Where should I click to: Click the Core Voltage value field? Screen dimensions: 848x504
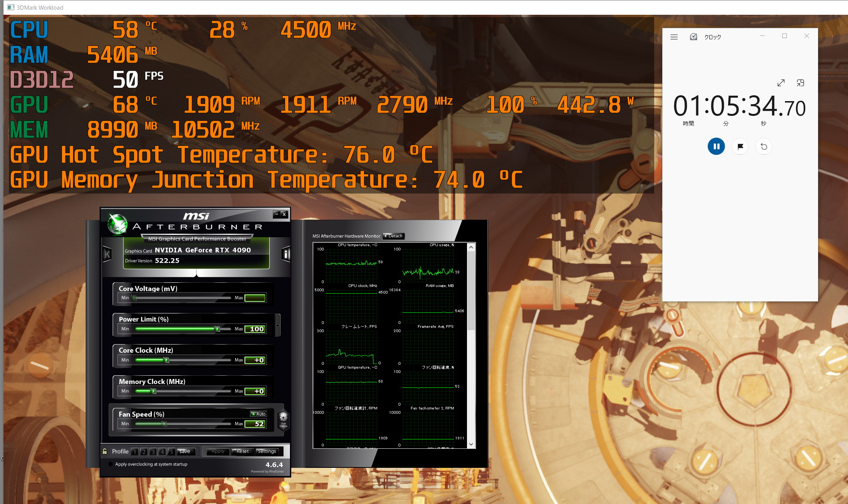(255, 298)
